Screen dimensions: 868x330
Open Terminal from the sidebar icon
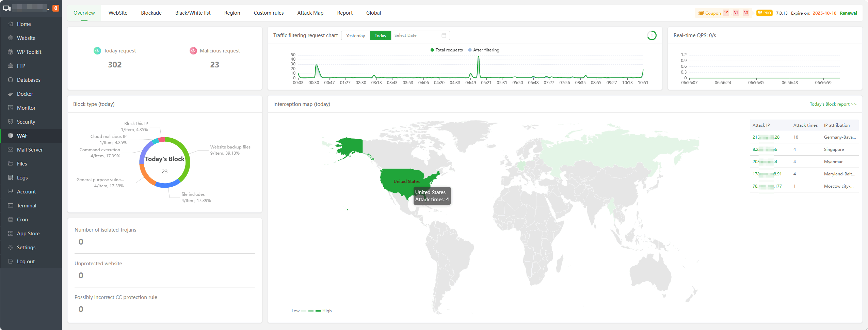11,206
